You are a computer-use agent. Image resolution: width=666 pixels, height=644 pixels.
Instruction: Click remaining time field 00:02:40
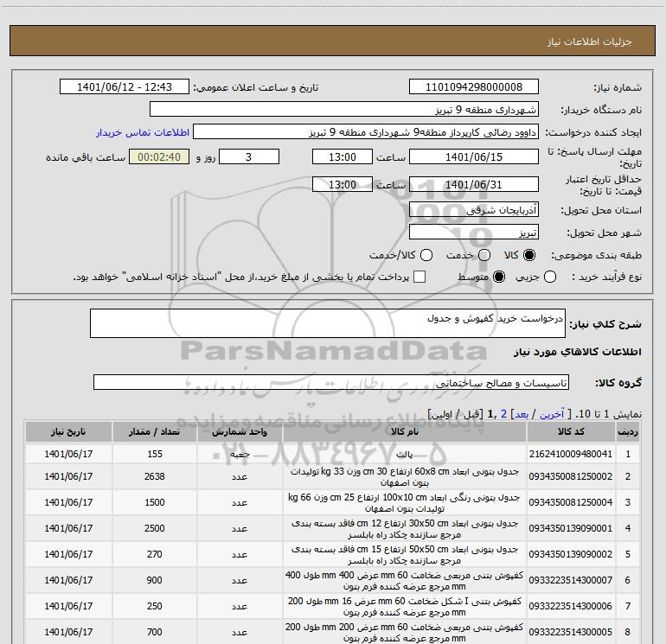[159, 156]
